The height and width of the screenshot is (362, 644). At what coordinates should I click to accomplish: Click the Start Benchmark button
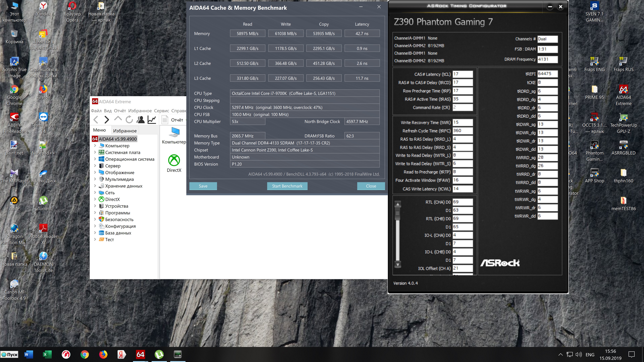287,186
